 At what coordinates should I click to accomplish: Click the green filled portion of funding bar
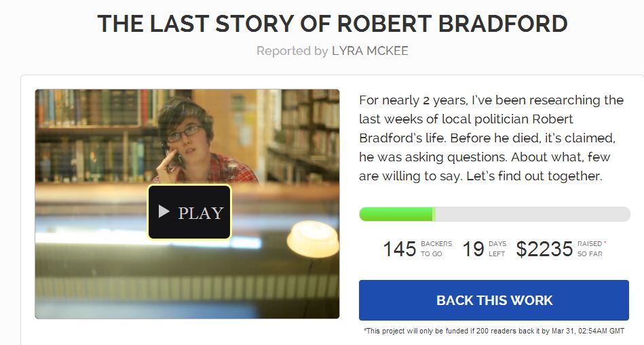click(x=396, y=214)
